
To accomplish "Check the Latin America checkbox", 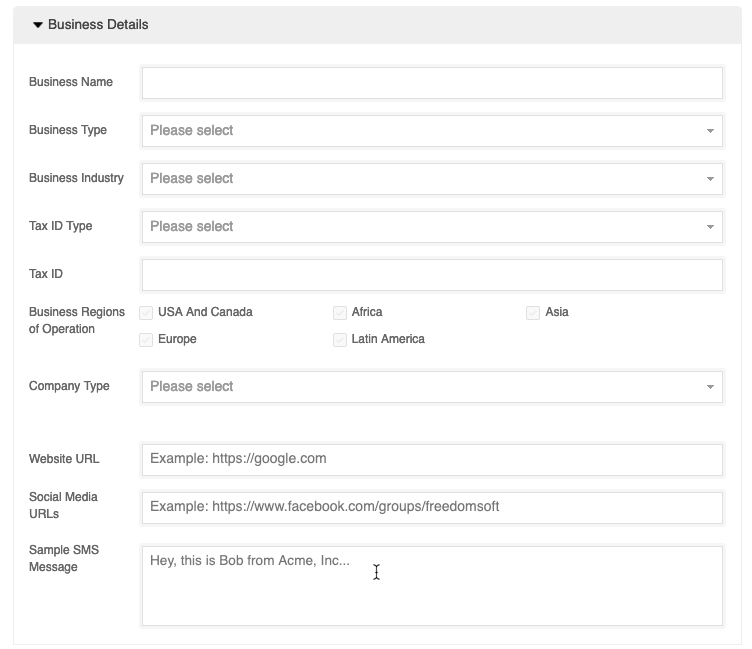I will [340, 340].
